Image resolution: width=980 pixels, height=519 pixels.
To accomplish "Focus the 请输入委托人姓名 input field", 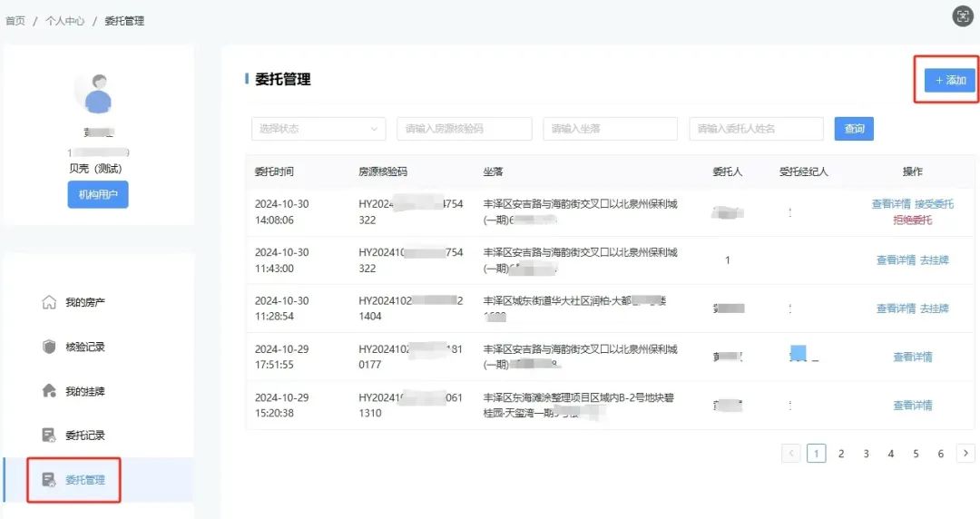I will pyautogui.click(x=756, y=129).
